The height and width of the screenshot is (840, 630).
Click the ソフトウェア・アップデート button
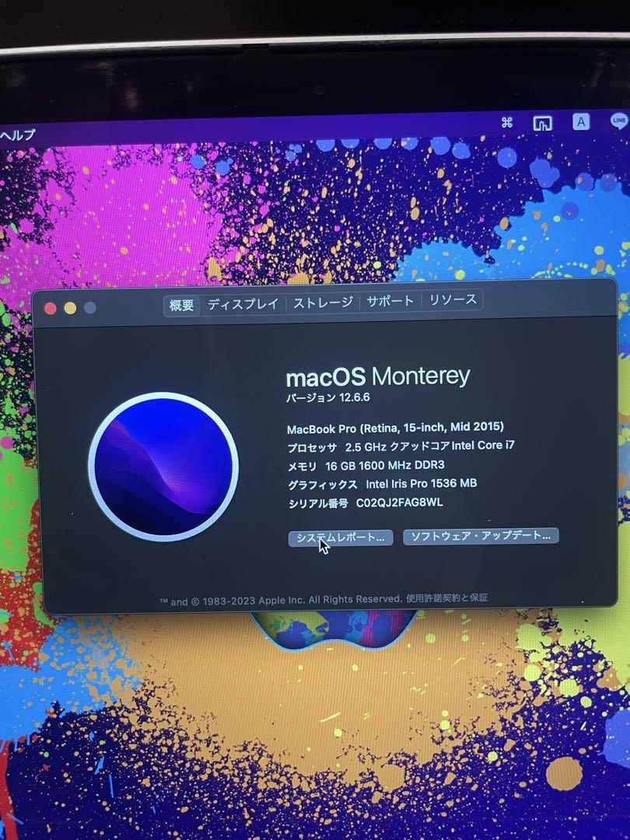click(x=481, y=536)
